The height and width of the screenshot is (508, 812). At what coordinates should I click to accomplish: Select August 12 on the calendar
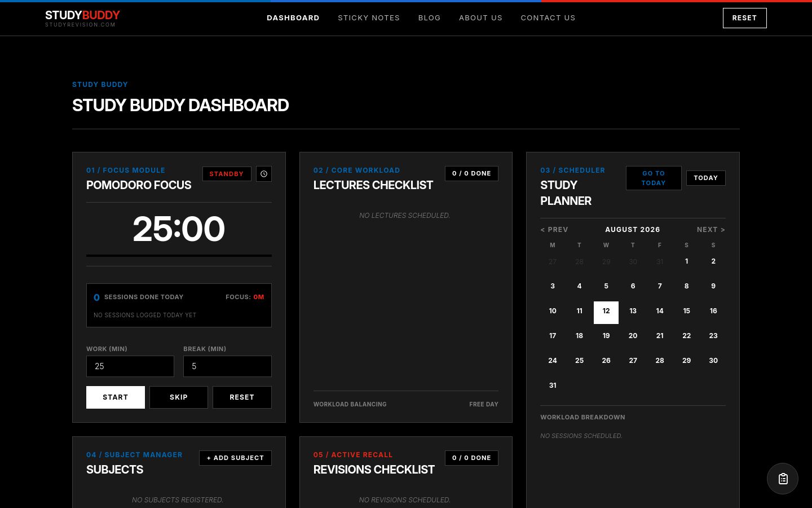606,312
